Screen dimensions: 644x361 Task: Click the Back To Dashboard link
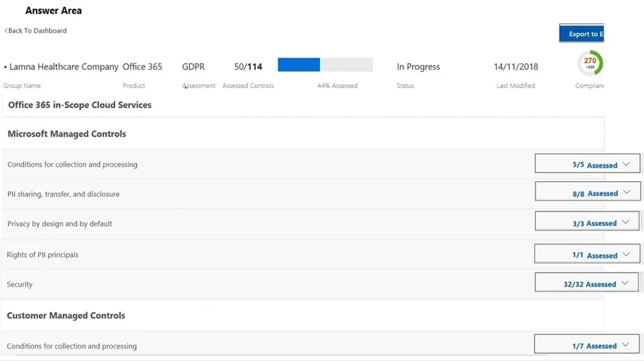(35, 30)
